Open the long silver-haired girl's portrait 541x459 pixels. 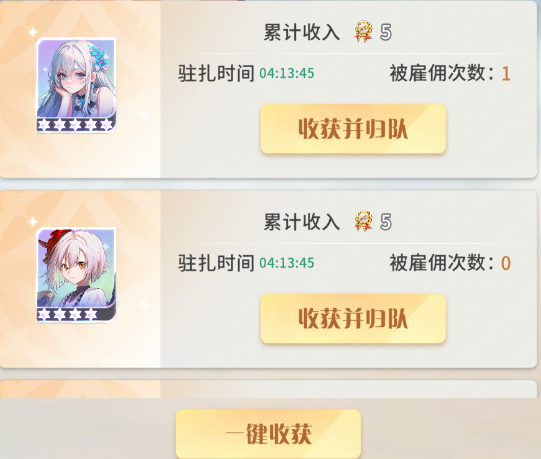pos(76,79)
